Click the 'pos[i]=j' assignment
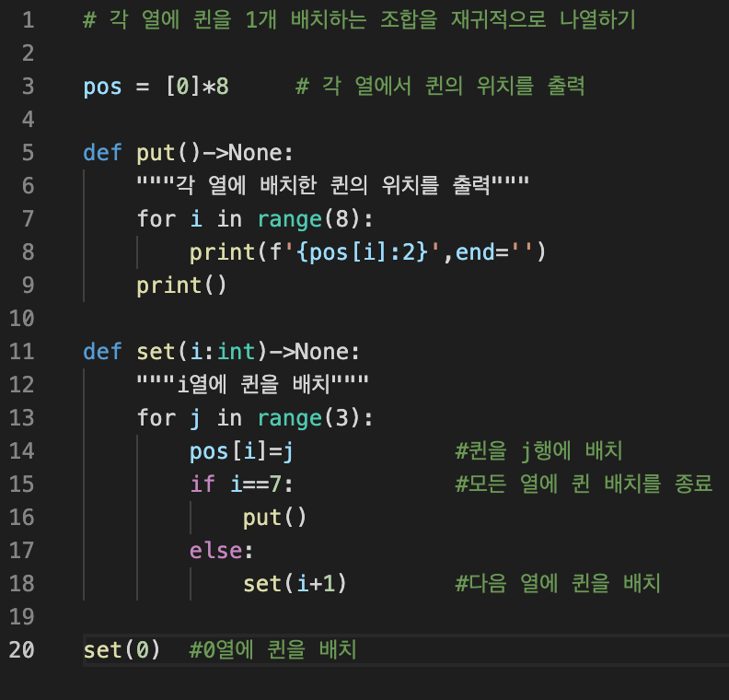The height and width of the screenshot is (700, 729). pos(241,451)
